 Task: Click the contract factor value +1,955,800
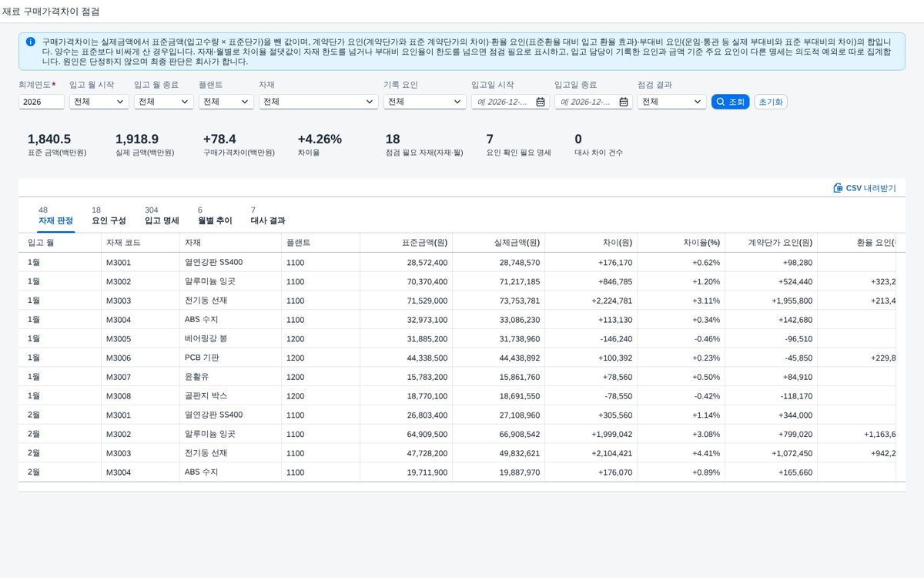[792, 301]
